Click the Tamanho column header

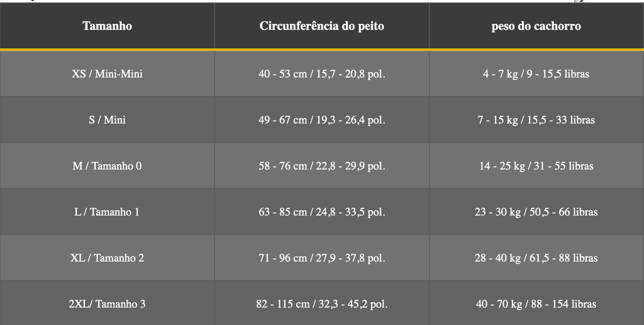[x=107, y=26]
